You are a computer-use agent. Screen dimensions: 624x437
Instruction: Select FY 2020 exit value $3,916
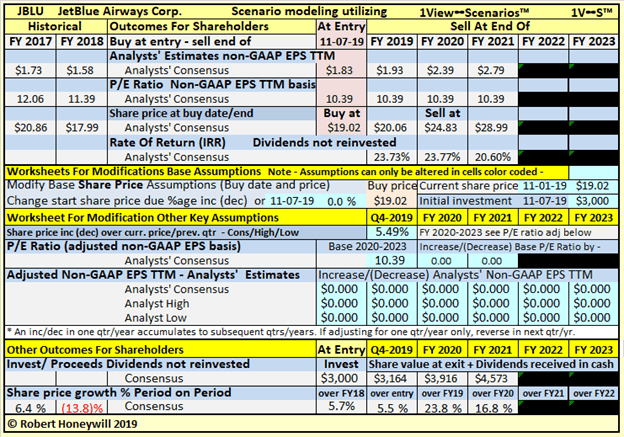click(441, 378)
